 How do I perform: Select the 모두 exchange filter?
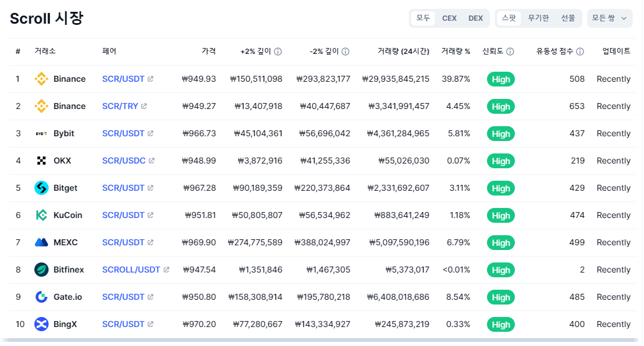coord(423,18)
